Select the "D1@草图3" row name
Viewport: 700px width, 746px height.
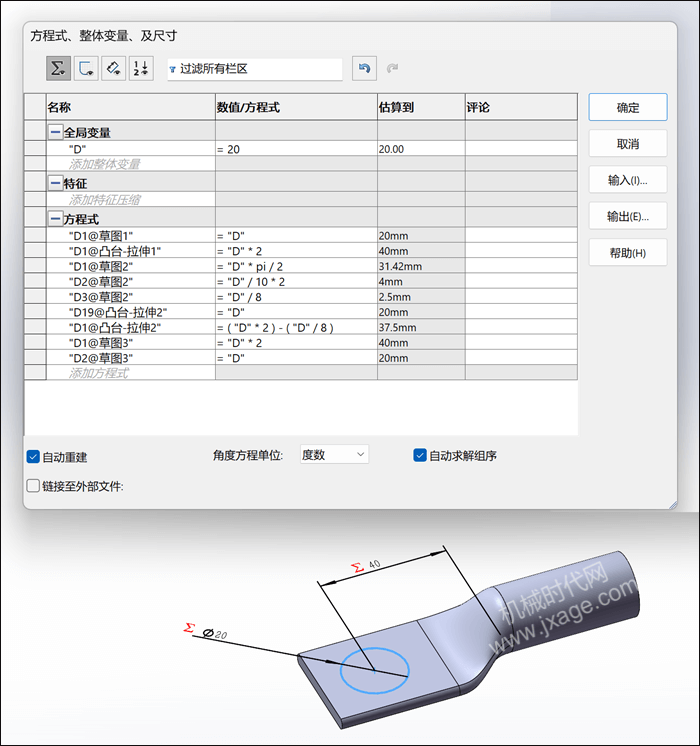[x=131, y=343]
